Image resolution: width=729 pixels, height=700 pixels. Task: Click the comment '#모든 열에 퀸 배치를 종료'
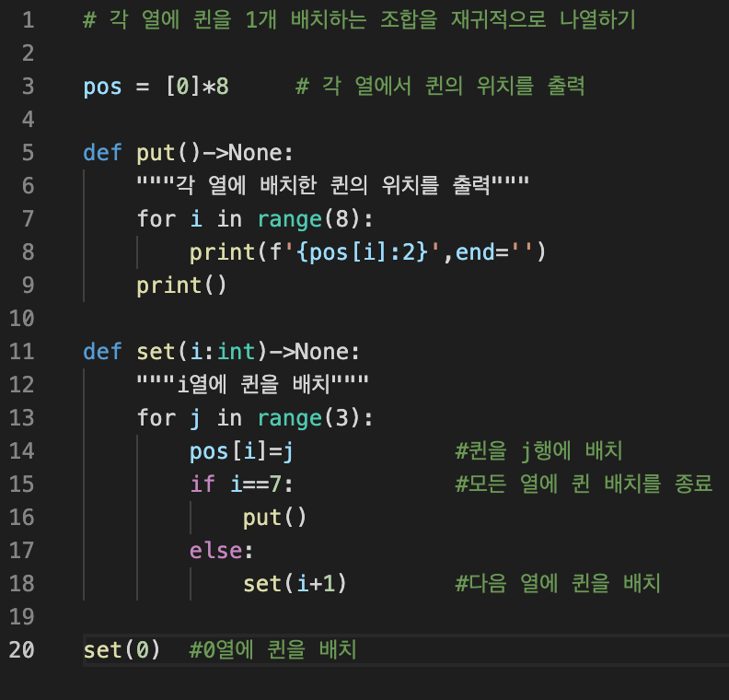tap(584, 484)
